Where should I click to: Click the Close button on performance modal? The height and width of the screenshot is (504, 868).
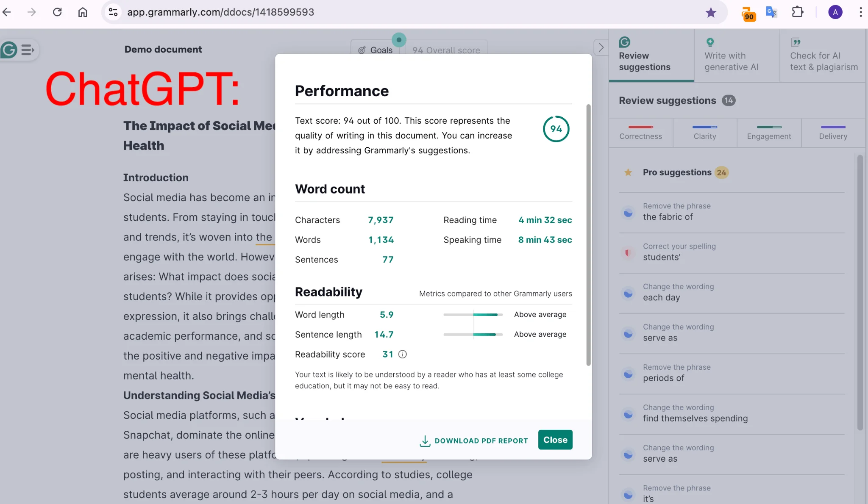555,440
